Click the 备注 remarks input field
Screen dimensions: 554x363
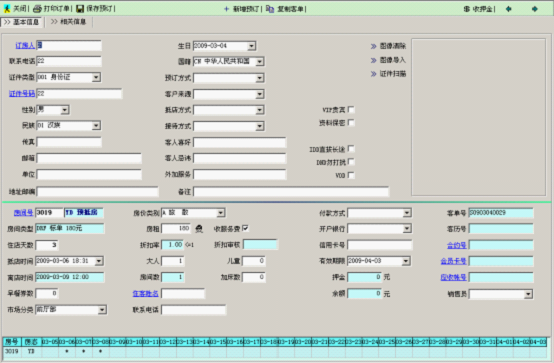291,192
